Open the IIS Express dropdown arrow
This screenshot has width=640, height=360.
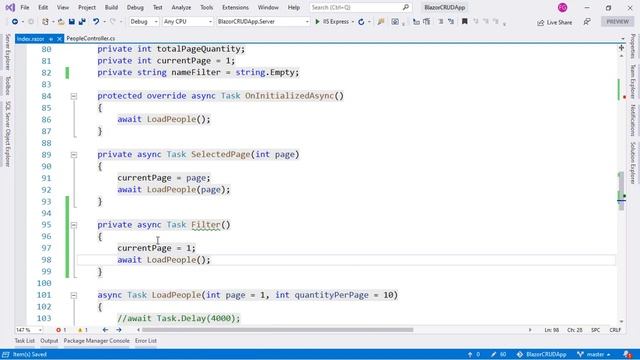point(353,22)
